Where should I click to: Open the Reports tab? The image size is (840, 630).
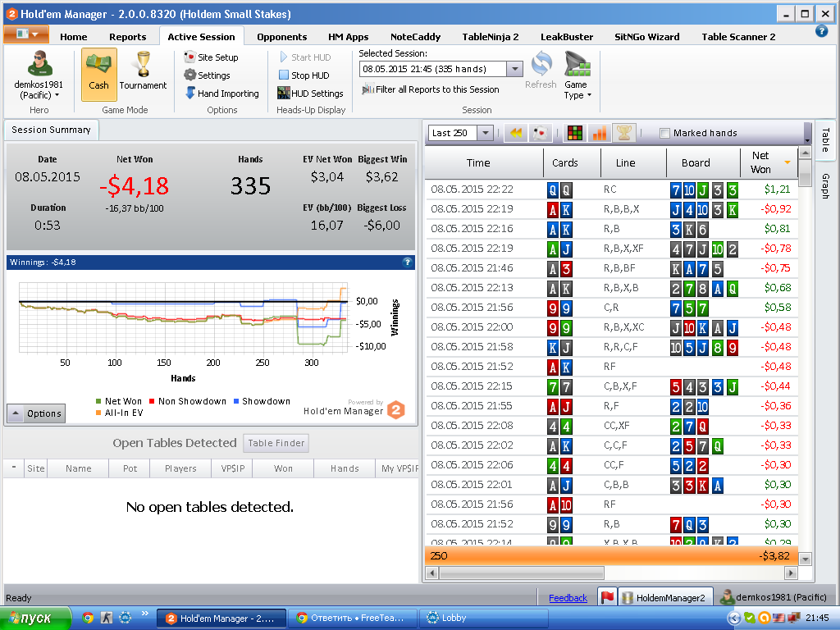tap(127, 36)
